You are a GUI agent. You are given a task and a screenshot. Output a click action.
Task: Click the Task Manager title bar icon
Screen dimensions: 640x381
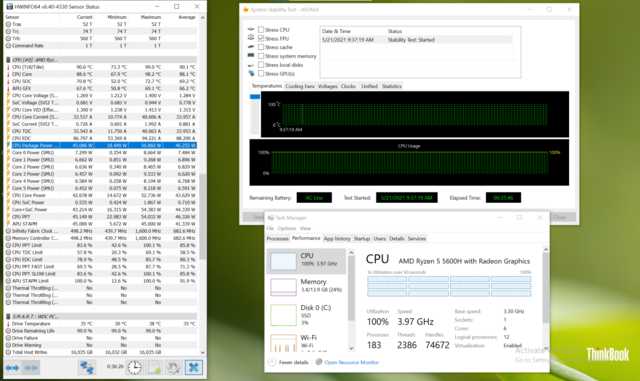pyautogui.click(x=271, y=218)
